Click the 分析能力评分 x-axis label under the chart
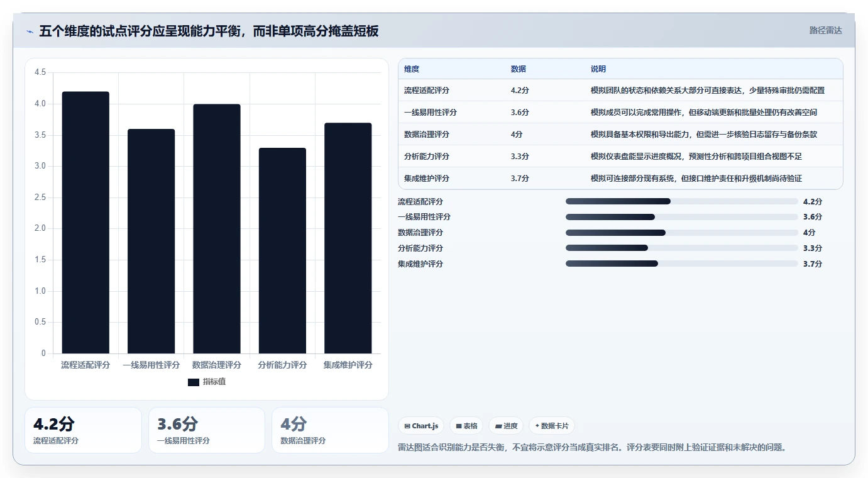868x478 pixels. [x=282, y=365]
